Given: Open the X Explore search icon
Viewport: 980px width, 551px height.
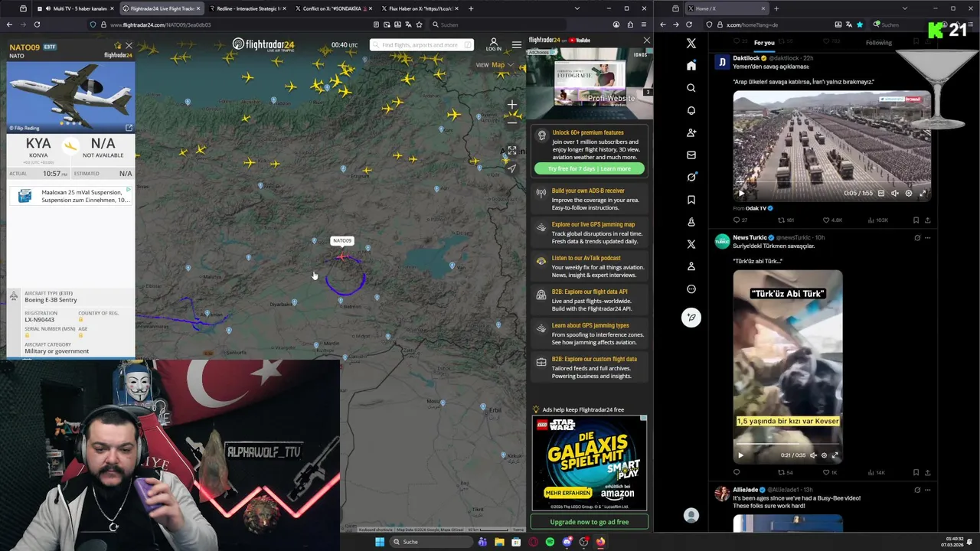Looking at the screenshot, I should point(691,88).
